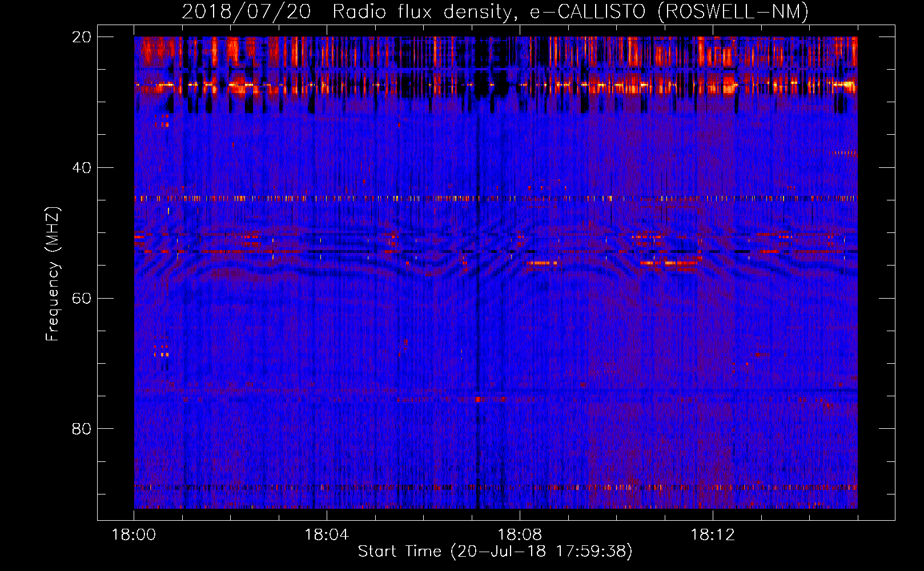
Task: Click the "40" frequency tick label
Action: (82, 168)
